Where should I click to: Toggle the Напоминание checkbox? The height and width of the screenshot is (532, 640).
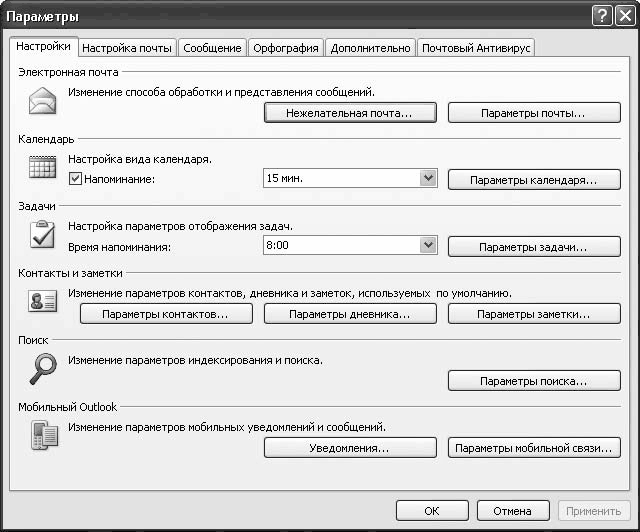click(75, 179)
